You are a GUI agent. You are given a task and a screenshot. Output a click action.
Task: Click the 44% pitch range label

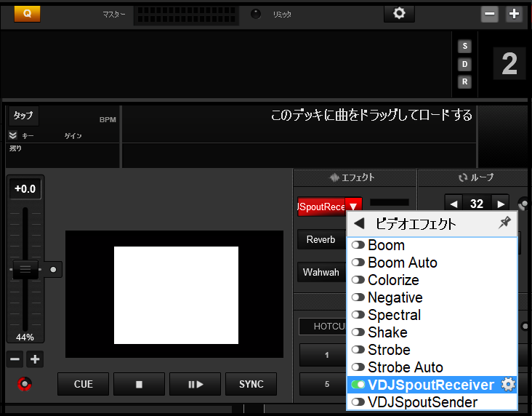[x=25, y=337]
